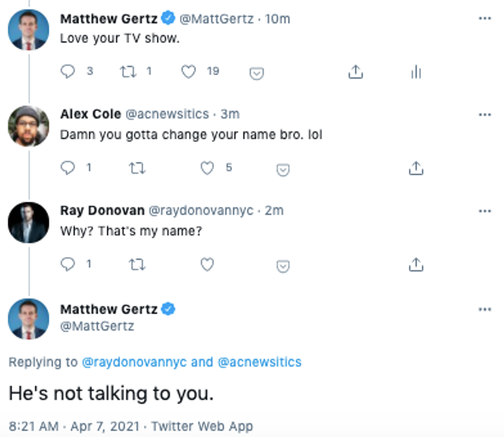Viewport: 504px width, 437px height.
Task: Open the Twitter Web App source link
Action: point(202,426)
